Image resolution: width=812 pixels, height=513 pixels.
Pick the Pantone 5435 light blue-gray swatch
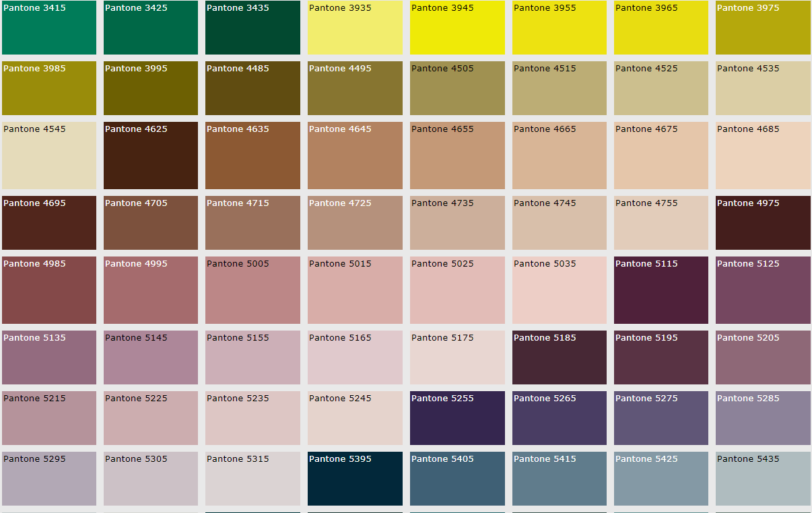coord(763,479)
